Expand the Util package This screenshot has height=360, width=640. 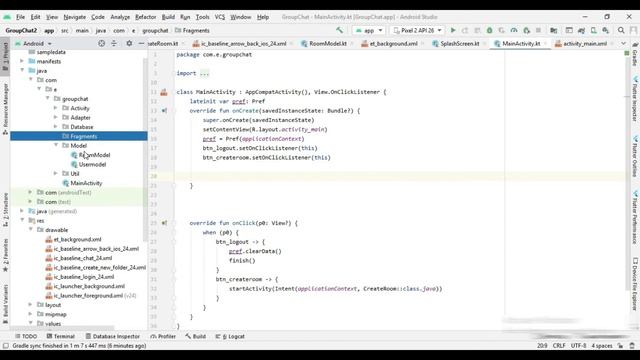point(56,173)
